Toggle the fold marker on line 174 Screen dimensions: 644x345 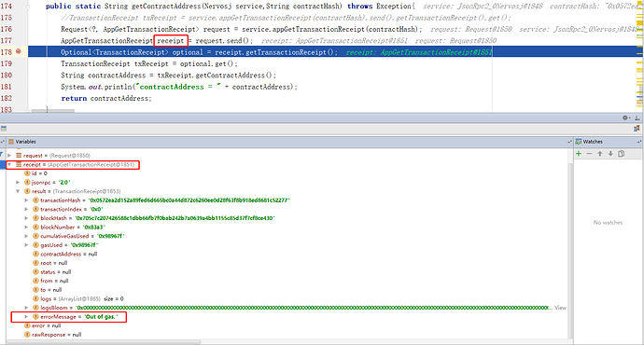point(28,7)
